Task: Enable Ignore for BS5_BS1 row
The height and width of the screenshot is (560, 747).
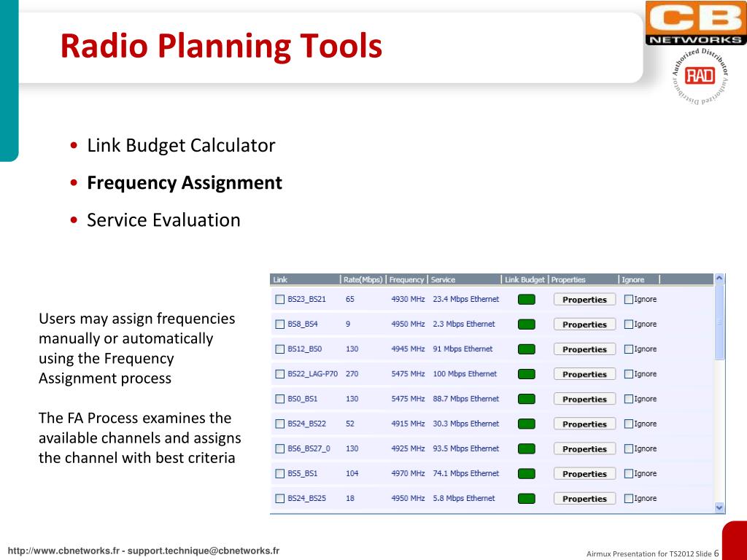Action: pyautogui.click(x=628, y=473)
